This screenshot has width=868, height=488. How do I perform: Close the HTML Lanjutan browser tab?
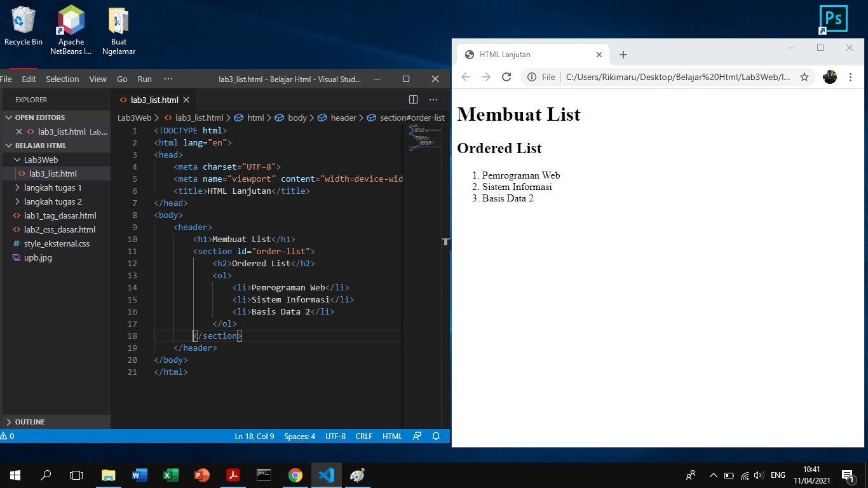599,55
